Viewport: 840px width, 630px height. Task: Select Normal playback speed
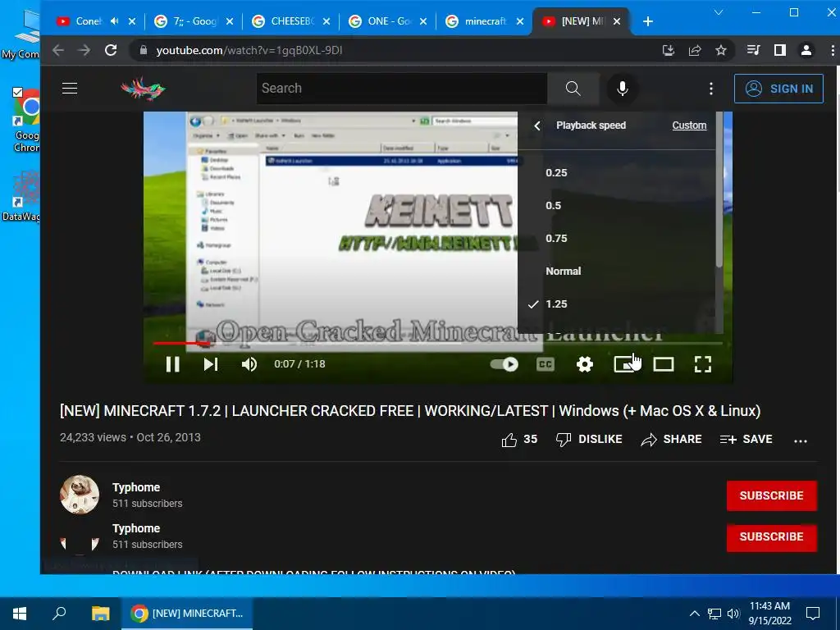coord(616,271)
